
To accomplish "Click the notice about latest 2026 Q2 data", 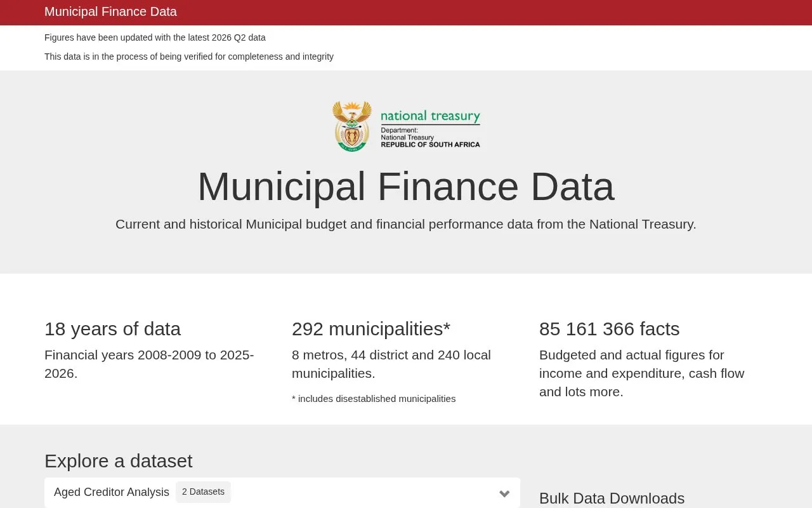I will (x=155, y=37).
